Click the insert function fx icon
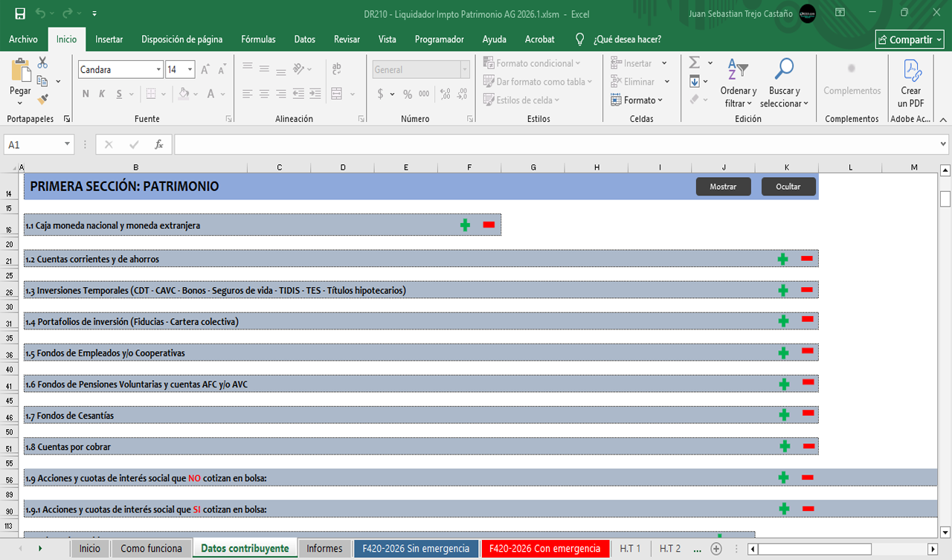This screenshot has height=560, width=952. [158, 144]
